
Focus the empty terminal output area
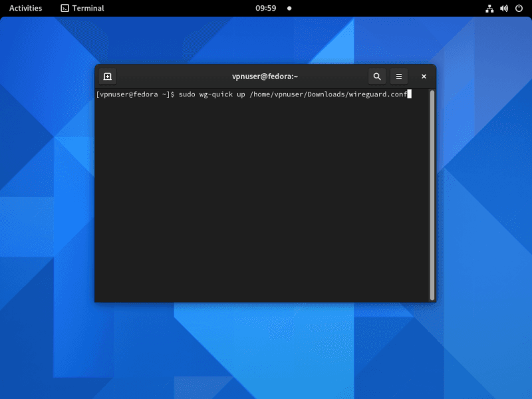pos(263,199)
